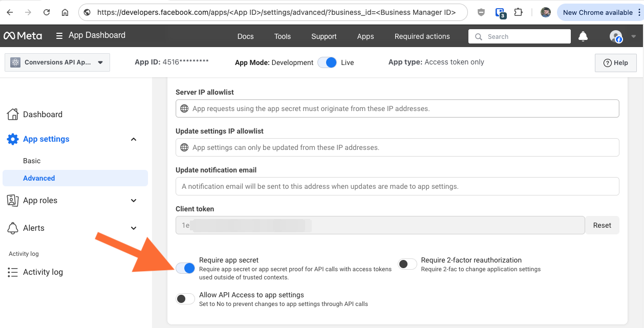The width and height of the screenshot is (644, 328).
Task: Open the shield extension icon
Action: tap(481, 12)
